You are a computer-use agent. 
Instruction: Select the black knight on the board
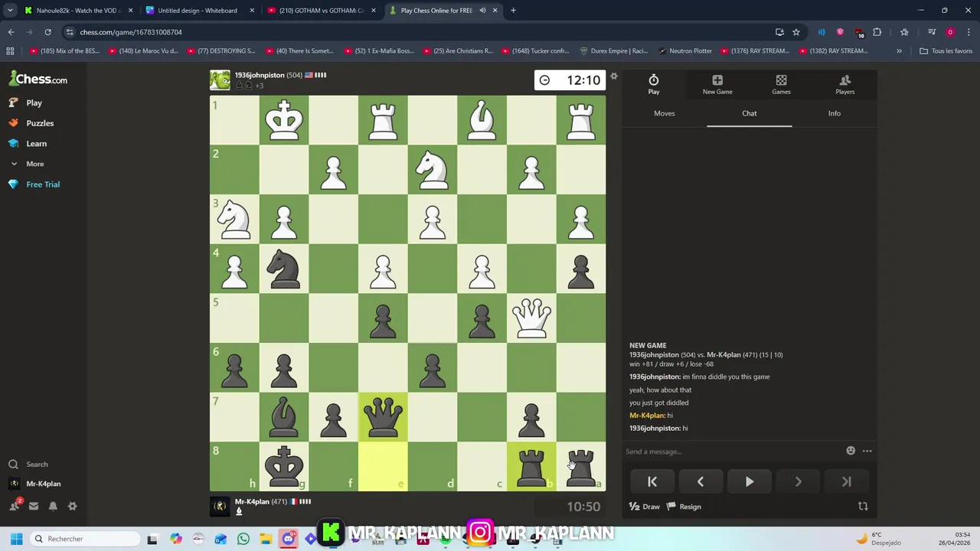(284, 269)
